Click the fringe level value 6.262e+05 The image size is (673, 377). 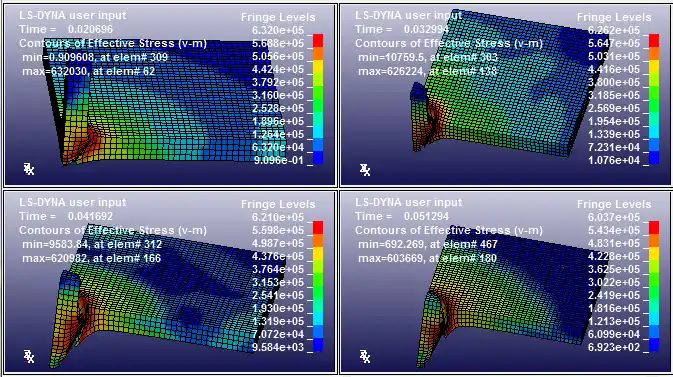614,30
